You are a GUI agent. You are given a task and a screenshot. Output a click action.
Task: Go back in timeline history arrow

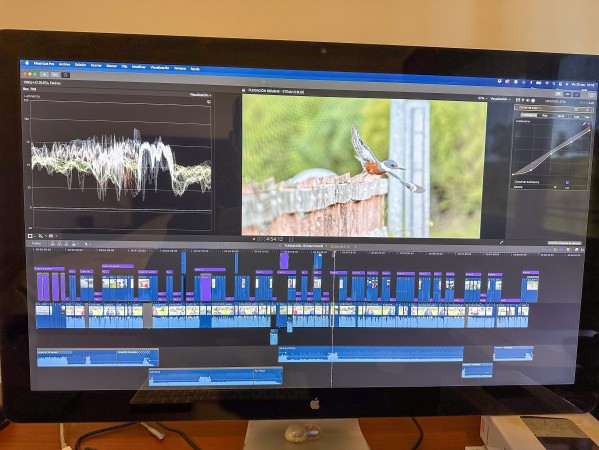[x=280, y=246]
